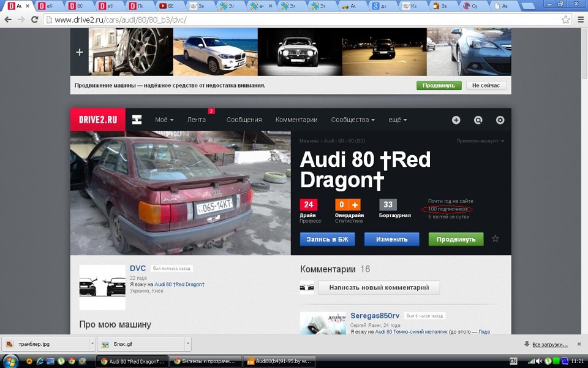588x368 pixels.
Task: Click the small avatar beside new comment button
Action: pos(307,288)
